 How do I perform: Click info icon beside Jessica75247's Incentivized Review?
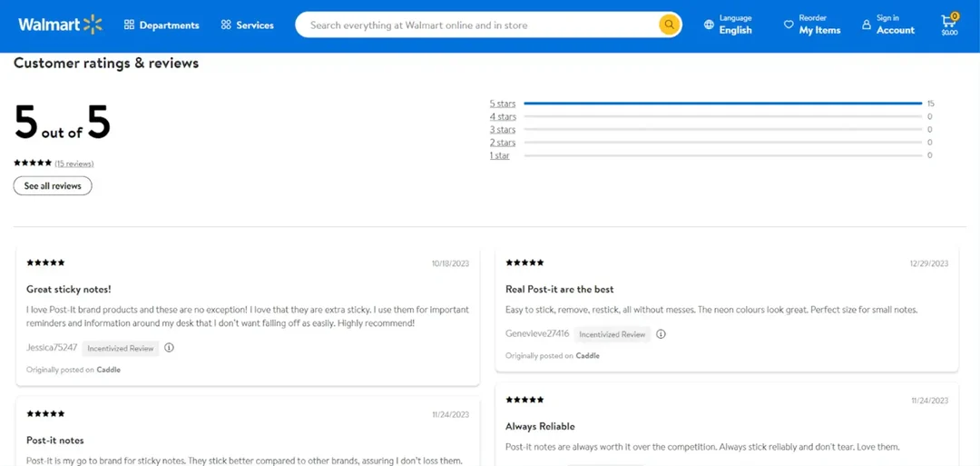(x=169, y=347)
